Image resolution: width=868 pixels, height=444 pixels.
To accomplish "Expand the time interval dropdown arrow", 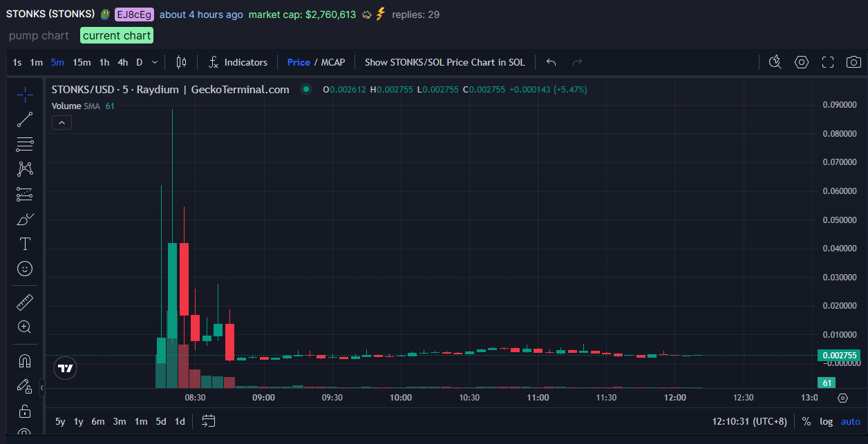I will click(155, 62).
